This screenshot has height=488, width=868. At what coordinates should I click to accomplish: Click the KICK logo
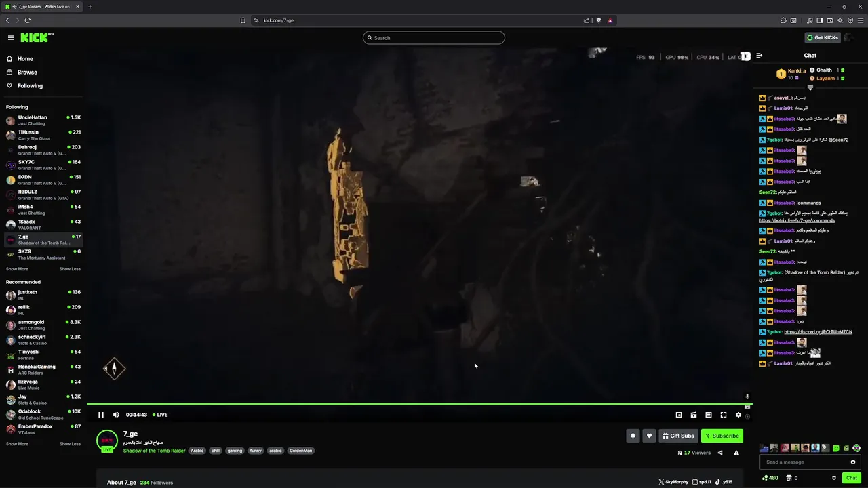pos(37,38)
